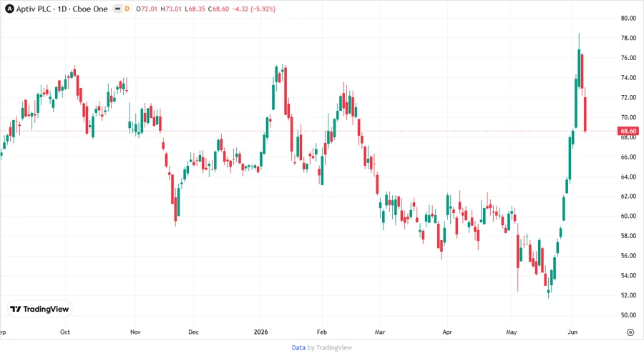
Task: Click the 2026 label on the time axis
Action: click(260, 332)
